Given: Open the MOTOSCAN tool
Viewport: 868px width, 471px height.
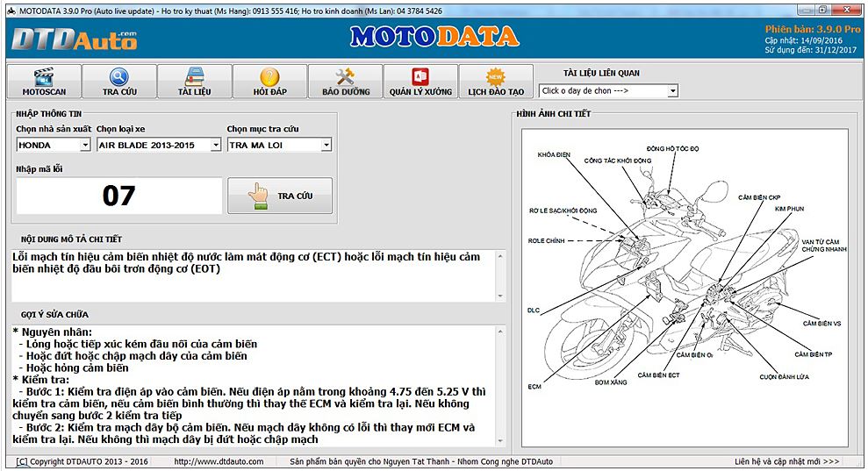Looking at the screenshot, I should [44, 82].
